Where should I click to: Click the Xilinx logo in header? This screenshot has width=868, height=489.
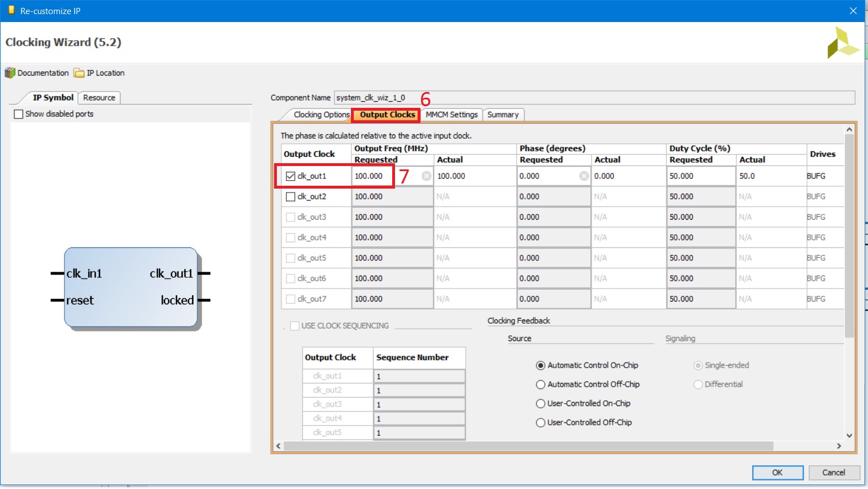pos(842,43)
